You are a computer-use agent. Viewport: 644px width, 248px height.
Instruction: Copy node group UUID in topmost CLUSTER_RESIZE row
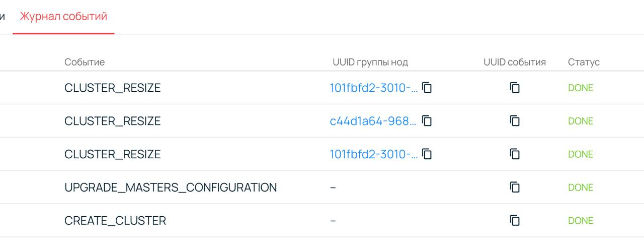(427, 88)
